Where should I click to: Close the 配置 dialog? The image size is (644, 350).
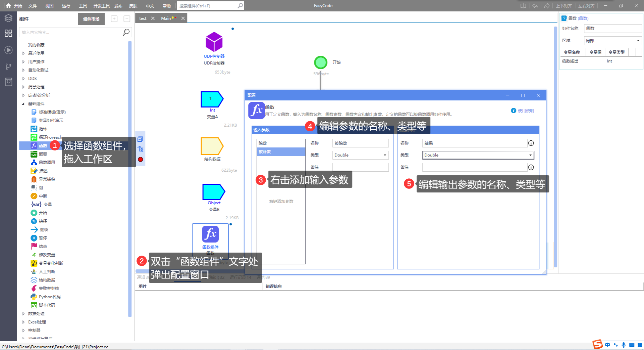pos(538,95)
